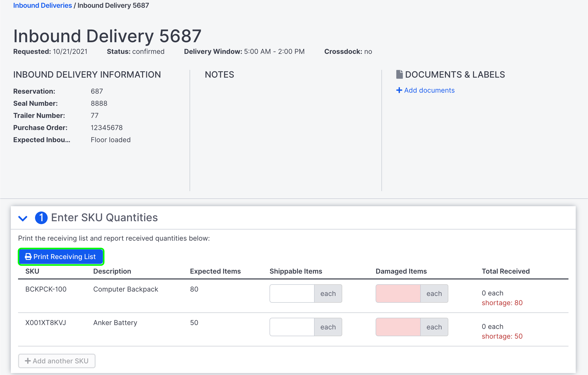588x375 pixels.
Task: Click the Add another SKU button
Action: (57, 361)
